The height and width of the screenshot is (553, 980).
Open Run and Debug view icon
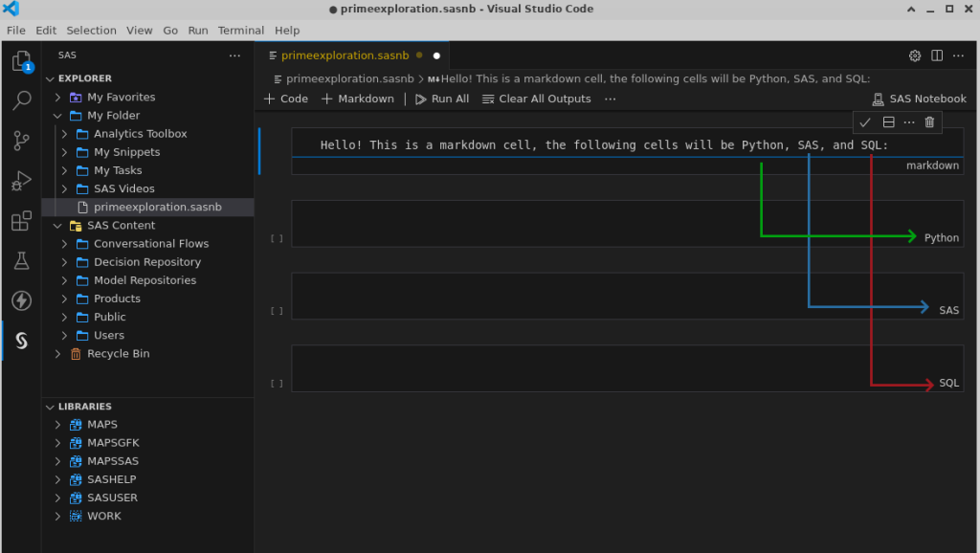21,181
